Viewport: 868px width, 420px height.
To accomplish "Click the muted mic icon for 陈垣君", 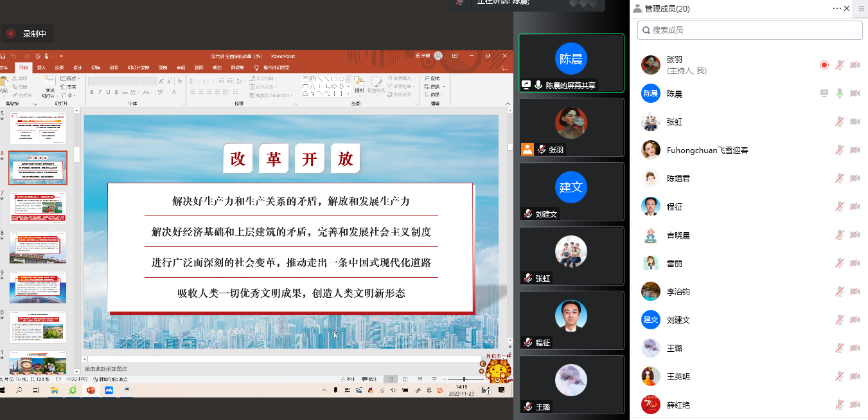I will [x=839, y=178].
